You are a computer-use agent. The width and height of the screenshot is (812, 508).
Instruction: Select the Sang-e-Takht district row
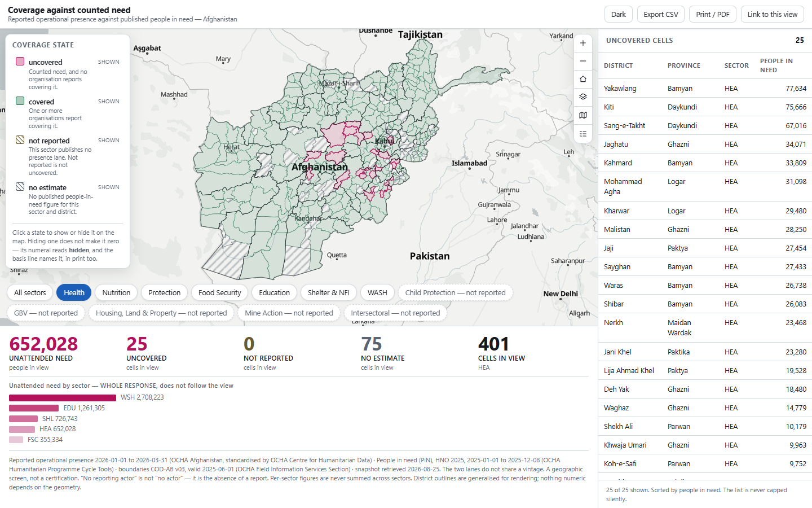click(x=705, y=125)
